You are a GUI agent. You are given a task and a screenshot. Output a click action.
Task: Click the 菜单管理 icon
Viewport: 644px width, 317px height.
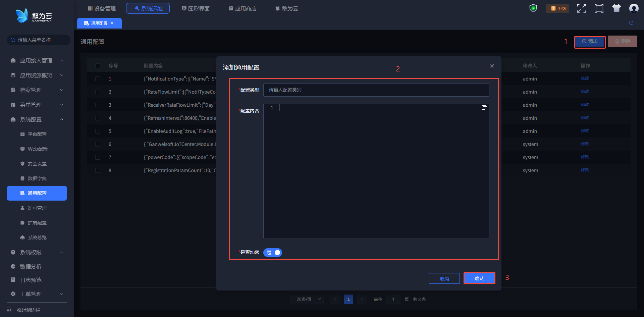coord(13,105)
